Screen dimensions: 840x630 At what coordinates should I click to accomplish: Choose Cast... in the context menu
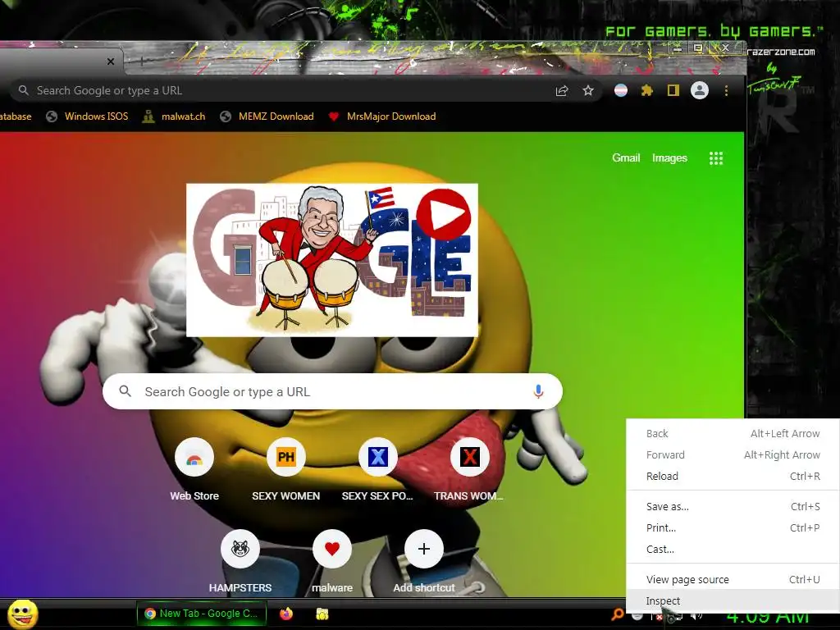(x=733, y=549)
